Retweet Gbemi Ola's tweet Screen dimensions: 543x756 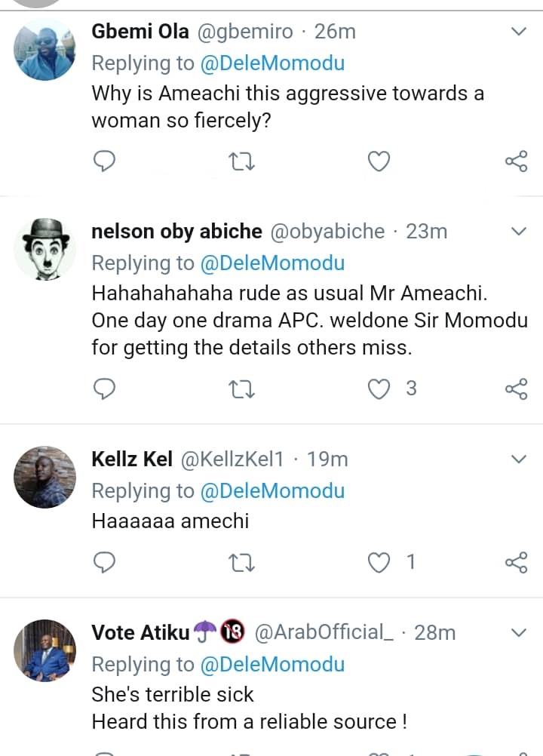tap(241, 161)
